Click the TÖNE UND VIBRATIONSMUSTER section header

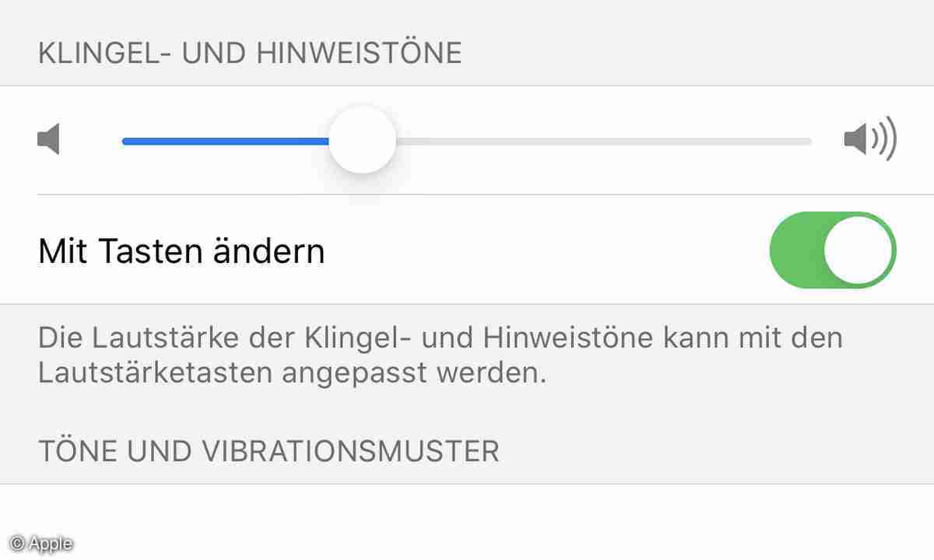269,451
